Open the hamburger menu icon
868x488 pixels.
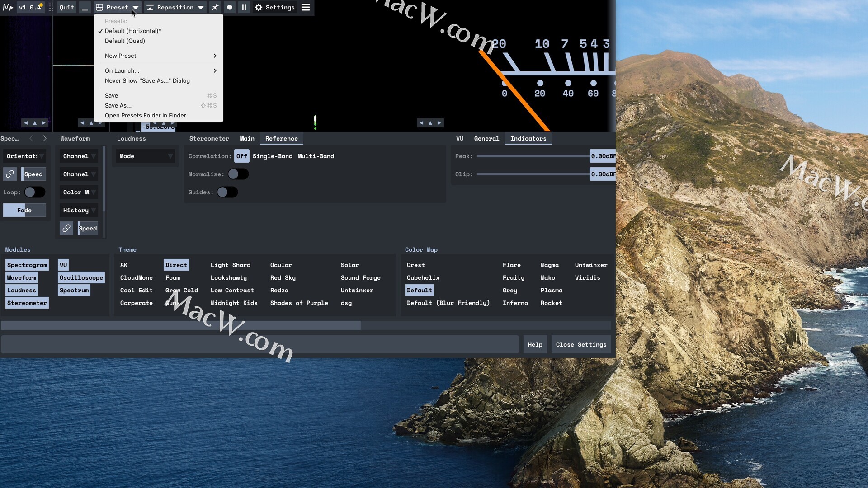pyautogui.click(x=306, y=7)
